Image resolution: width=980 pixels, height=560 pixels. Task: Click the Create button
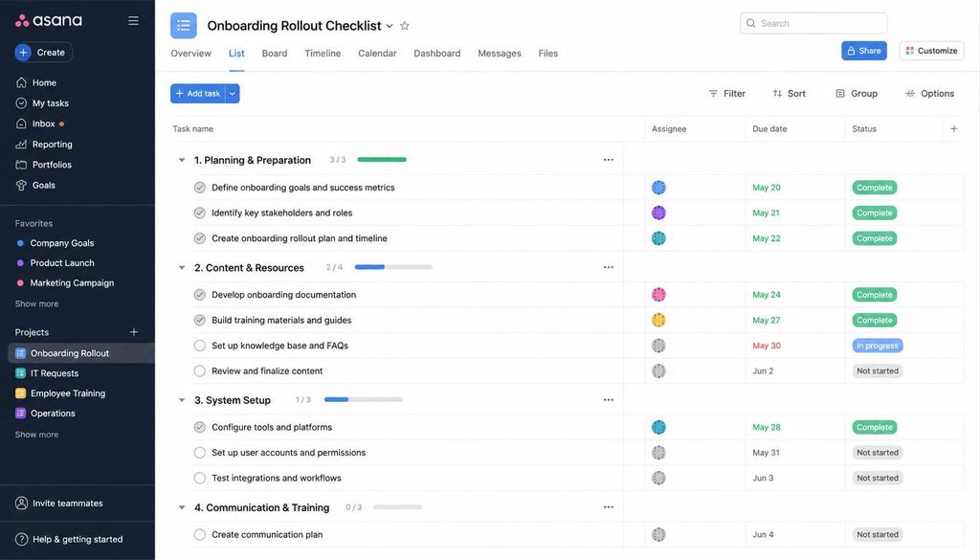(44, 53)
